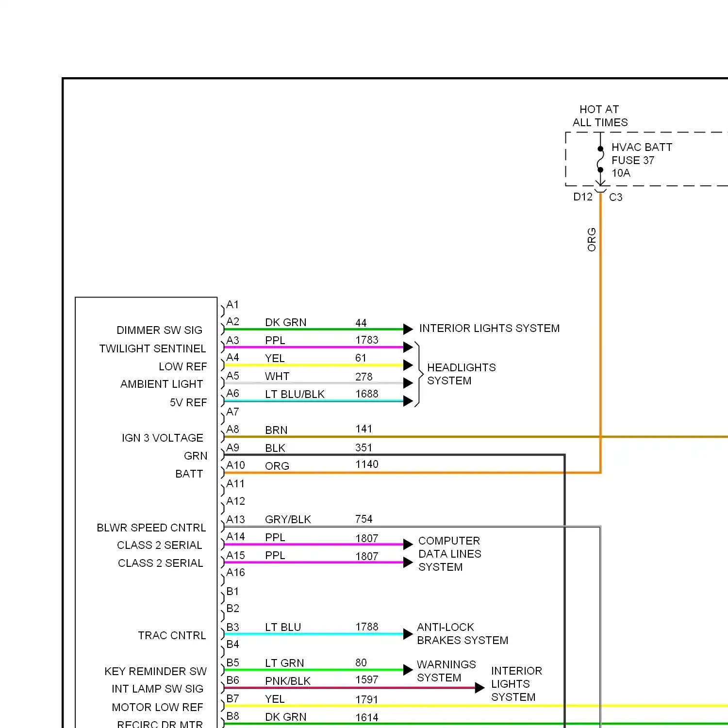Screen dimensions: 728x728
Task: Select connector pin label D12
Action: pos(583,197)
